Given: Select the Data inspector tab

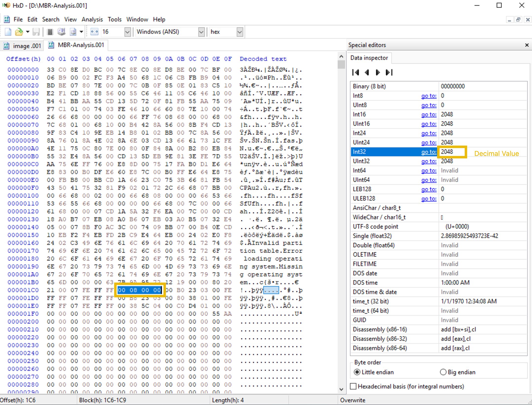Looking at the screenshot, I should (369, 58).
